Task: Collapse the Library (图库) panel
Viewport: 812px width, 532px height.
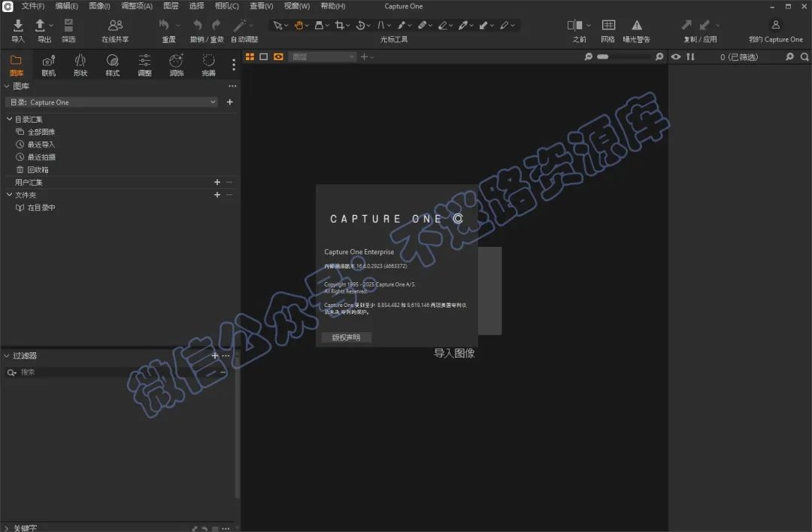Action: 7,86
